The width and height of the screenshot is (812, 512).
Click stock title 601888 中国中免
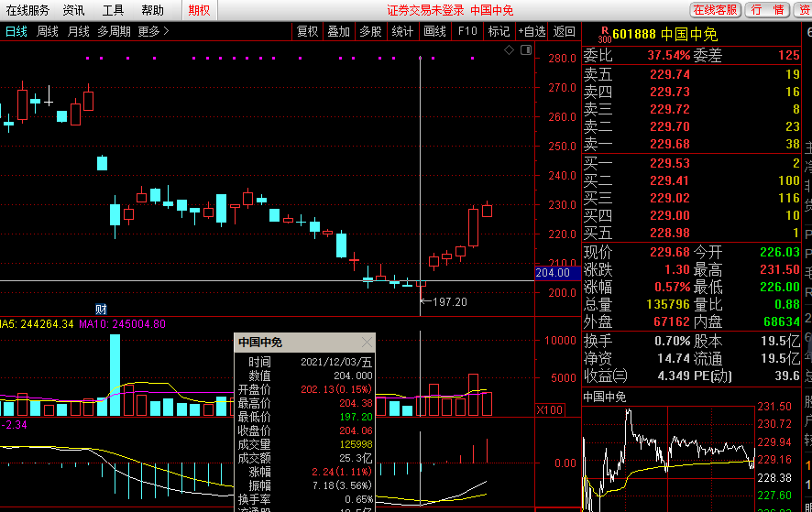tap(665, 34)
